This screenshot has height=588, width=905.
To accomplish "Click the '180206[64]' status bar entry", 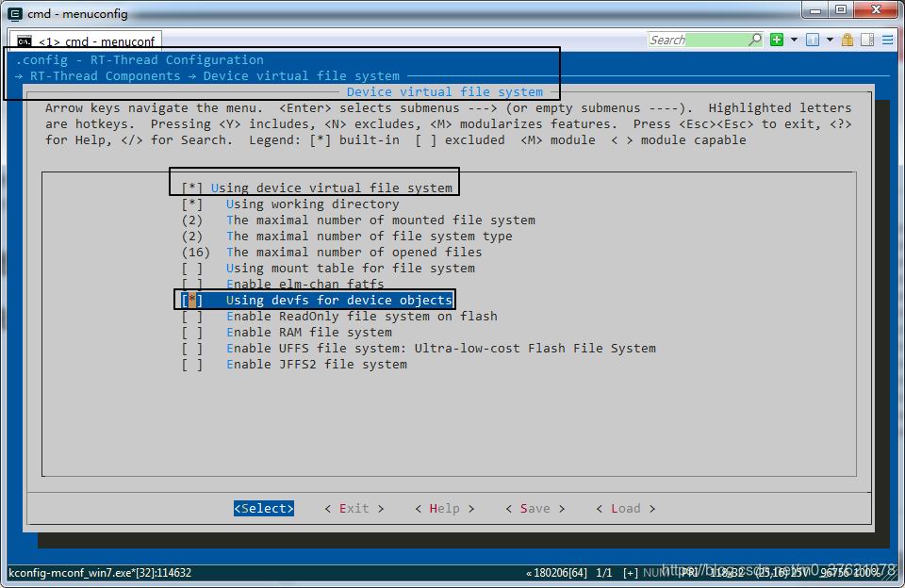I will (556, 573).
